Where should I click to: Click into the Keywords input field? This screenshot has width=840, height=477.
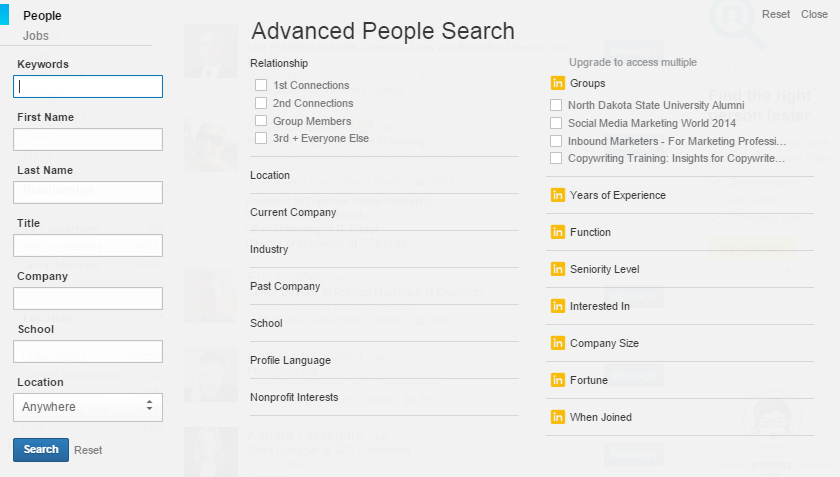click(x=88, y=87)
